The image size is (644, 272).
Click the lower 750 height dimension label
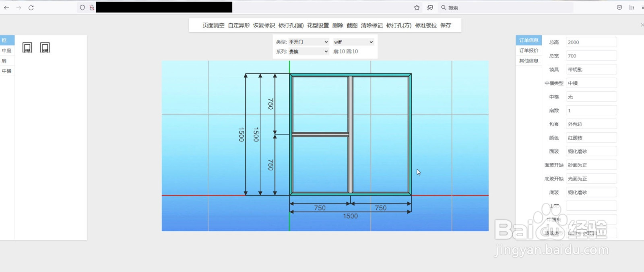(x=270, y=165)
